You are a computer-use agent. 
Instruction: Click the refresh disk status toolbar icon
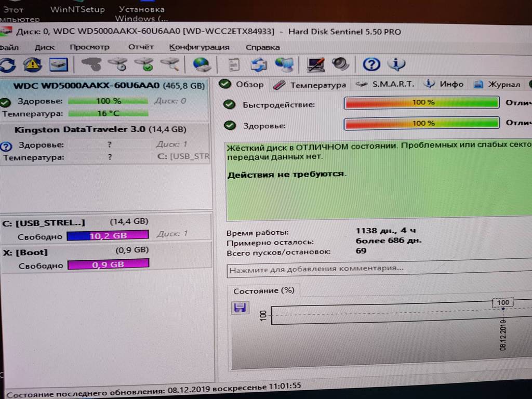click(7, 64)
